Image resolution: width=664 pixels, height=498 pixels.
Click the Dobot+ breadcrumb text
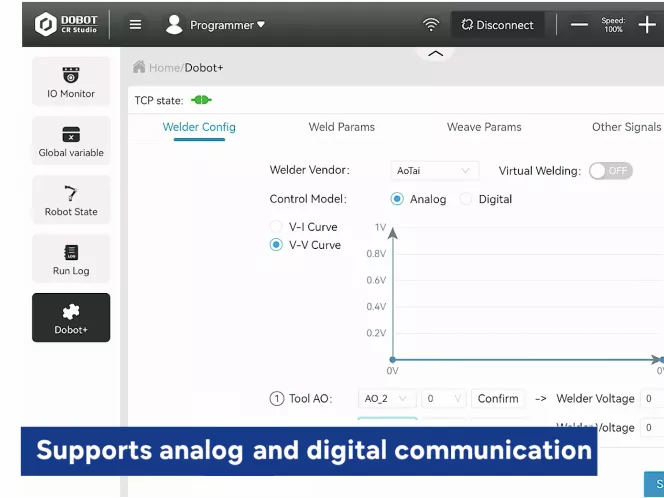[x=204, y=68]
